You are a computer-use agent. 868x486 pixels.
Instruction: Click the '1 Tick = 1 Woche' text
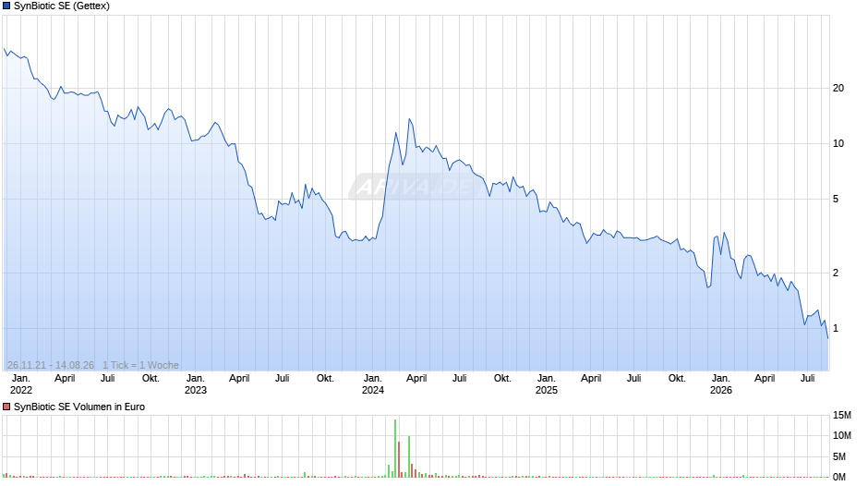[x=140, y=365]
